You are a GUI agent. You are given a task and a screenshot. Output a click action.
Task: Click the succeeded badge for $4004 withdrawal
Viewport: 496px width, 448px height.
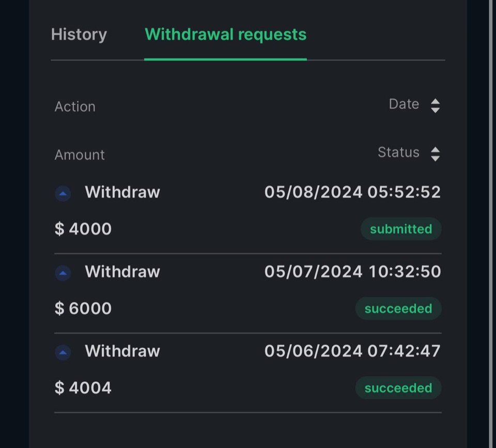pyautogui.click(x=398, y=388)
